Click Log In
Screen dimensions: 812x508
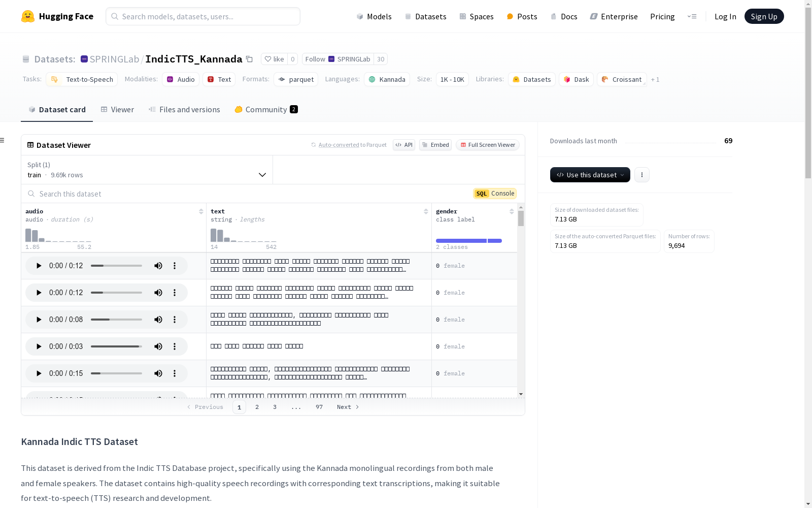pyautogui.click(x=725, y=16)
